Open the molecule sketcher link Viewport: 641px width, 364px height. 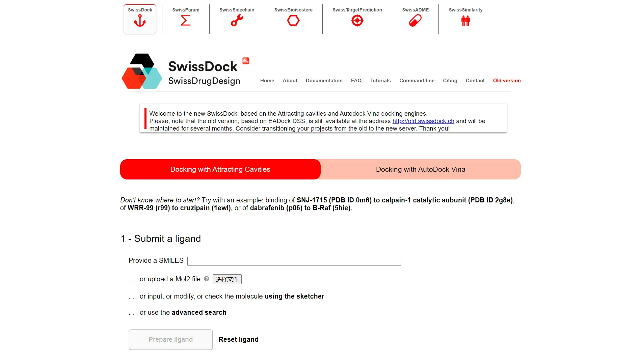pos(294,296)
